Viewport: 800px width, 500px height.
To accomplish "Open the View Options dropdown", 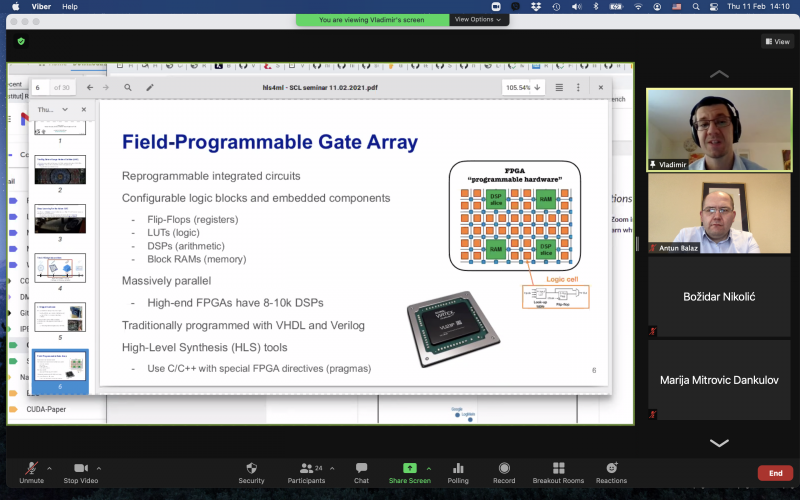I will pyautogui.click(x=478, y=19).
